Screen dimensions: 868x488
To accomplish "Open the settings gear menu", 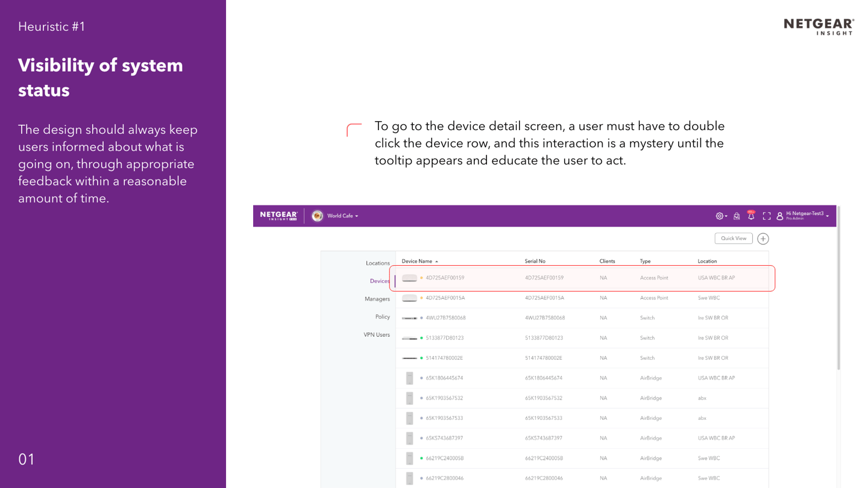I will click(x=721, y=216).
